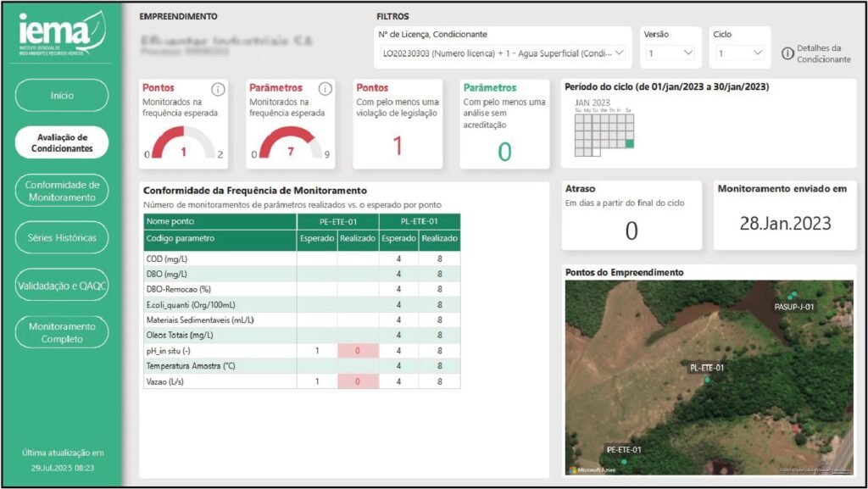Image resolution: width=868 pixels, height=489 pixels.
Task: Open the Validação e QA/QC page
Action: 62,286
